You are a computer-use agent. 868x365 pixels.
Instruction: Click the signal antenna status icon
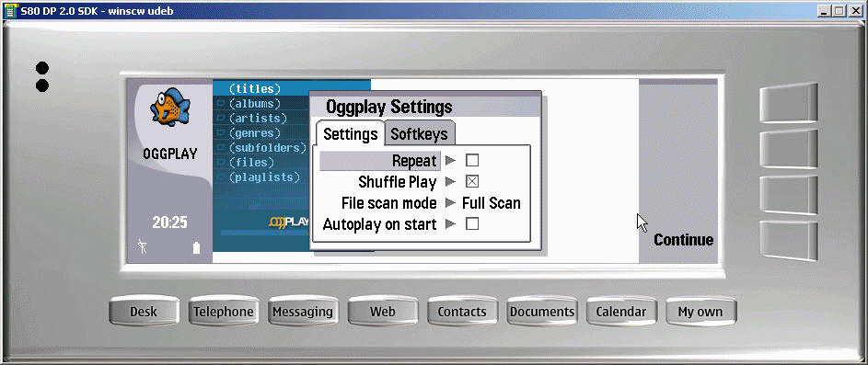click(143, 247)
